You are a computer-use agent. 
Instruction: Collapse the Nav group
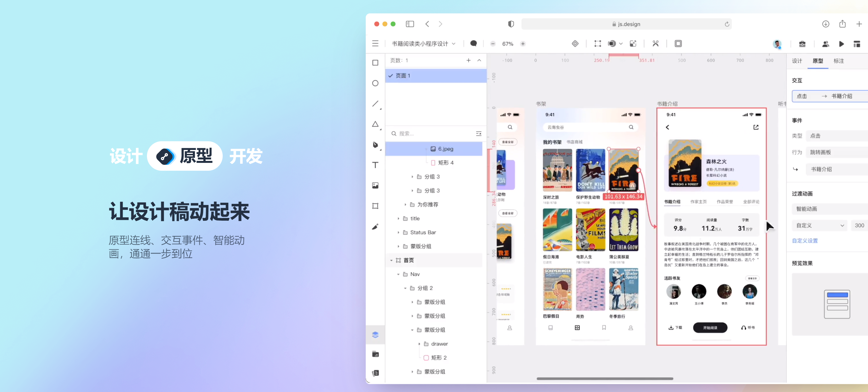(x=398, y=274)
